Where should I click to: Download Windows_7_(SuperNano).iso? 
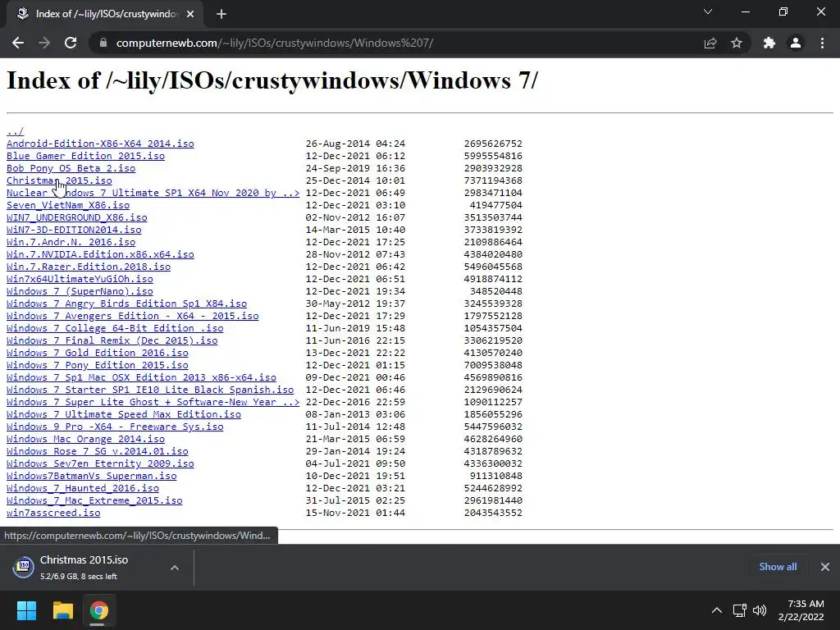(x=80, y=291)
